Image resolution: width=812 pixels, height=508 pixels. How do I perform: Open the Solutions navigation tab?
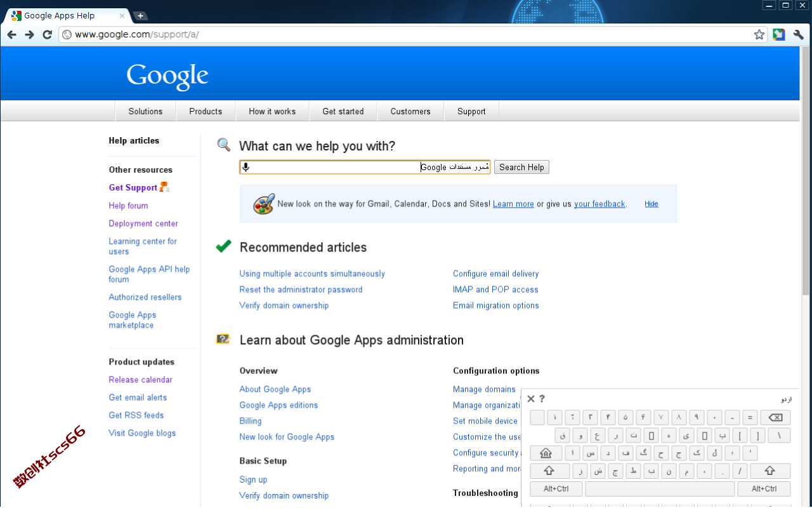click(145, 111)
